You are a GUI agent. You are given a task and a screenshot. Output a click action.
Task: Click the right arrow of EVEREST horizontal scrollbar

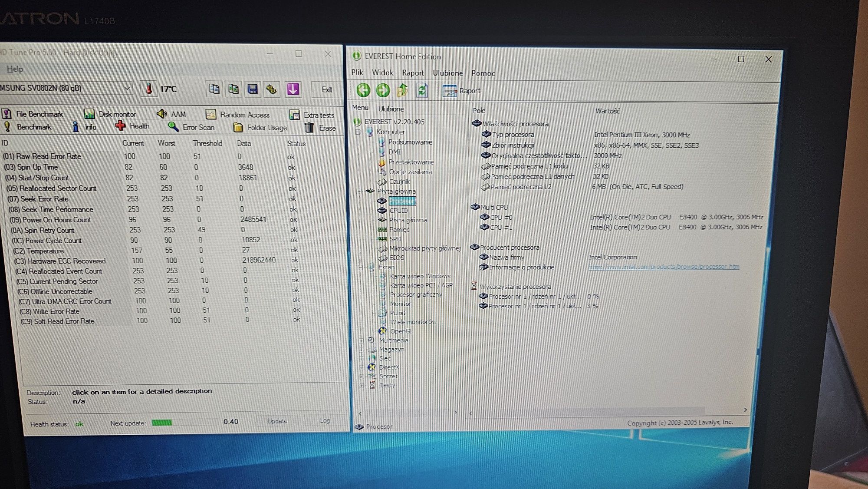745,410
